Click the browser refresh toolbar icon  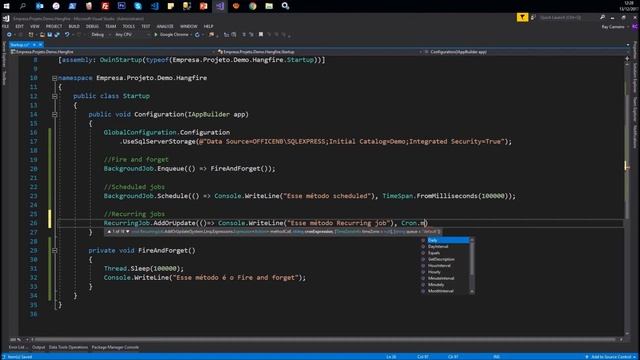197,35
